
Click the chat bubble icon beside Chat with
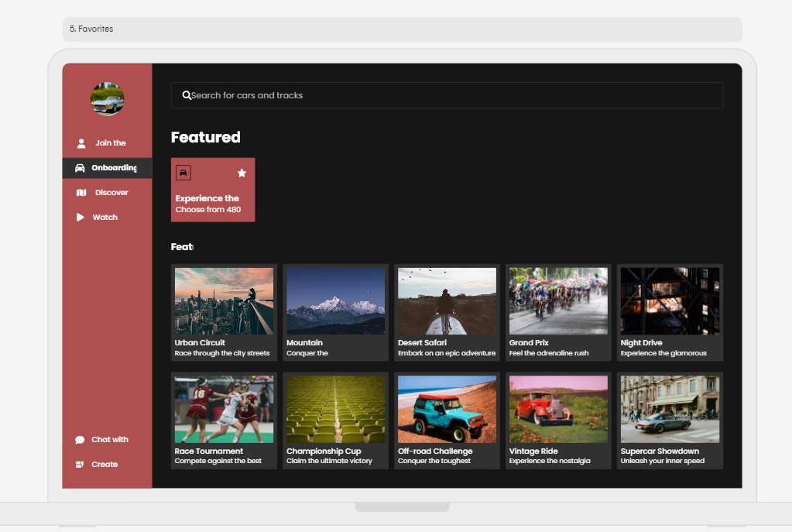click(80, 440)
